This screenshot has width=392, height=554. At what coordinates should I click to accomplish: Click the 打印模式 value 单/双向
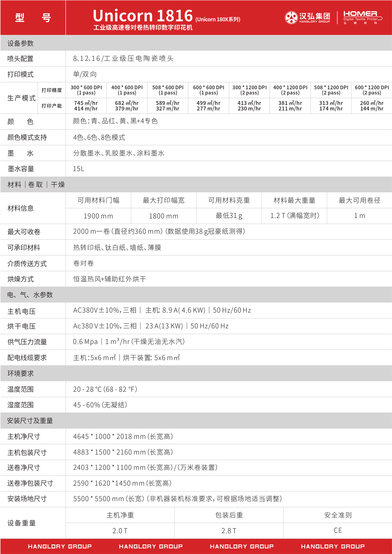(x=85, y=74)
